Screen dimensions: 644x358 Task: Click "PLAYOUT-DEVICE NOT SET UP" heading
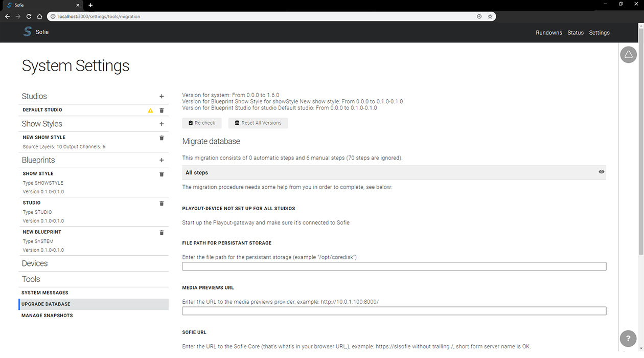point(239,209)
